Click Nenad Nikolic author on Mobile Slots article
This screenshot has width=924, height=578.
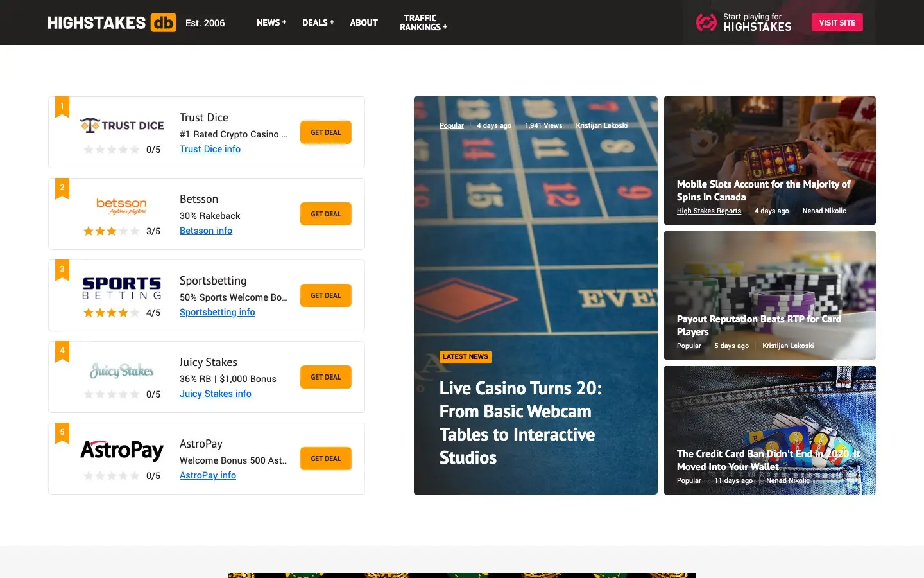[x=825, y=211]
